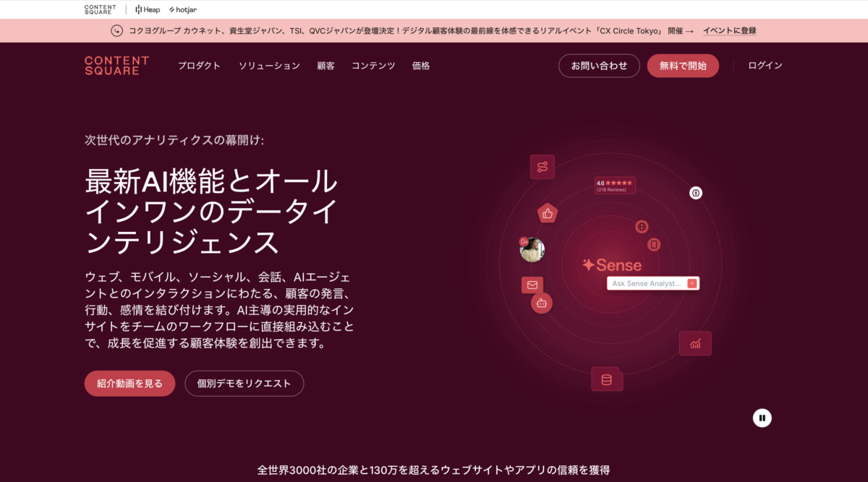Click the clock icon in the announcement banner

pos(117,30)
